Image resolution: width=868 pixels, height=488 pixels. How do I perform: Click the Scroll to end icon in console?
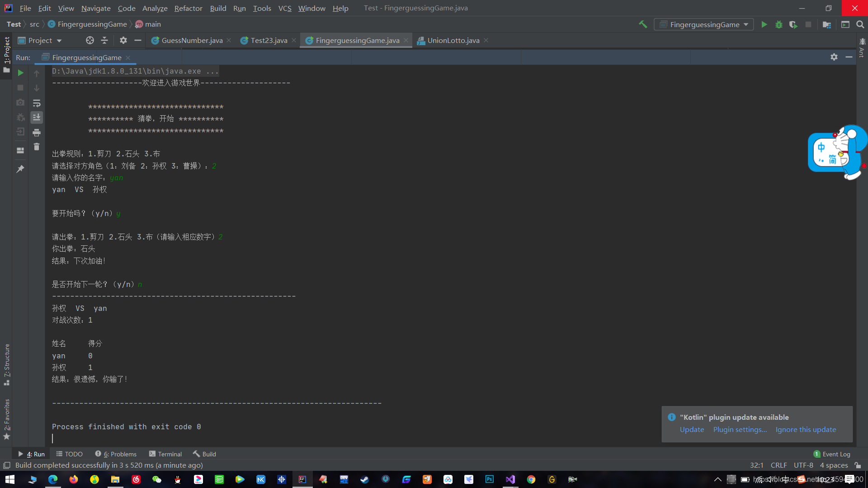37,117
